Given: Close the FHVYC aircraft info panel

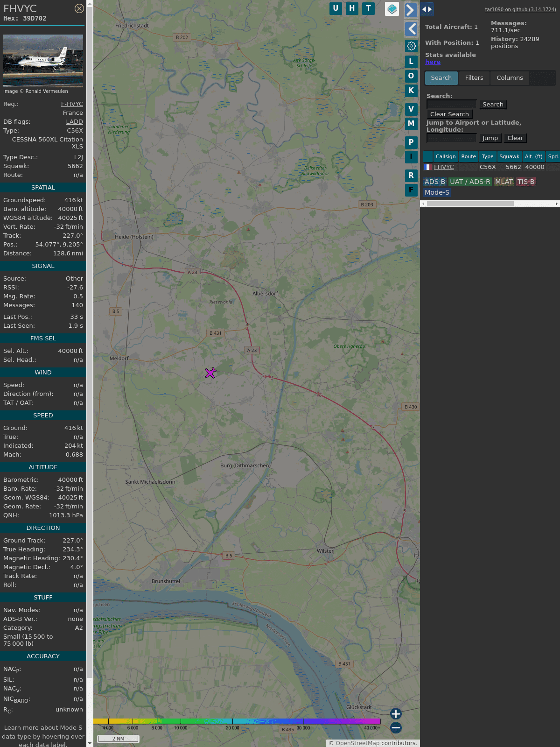Looking at the screenshot, I should [79, 8].
